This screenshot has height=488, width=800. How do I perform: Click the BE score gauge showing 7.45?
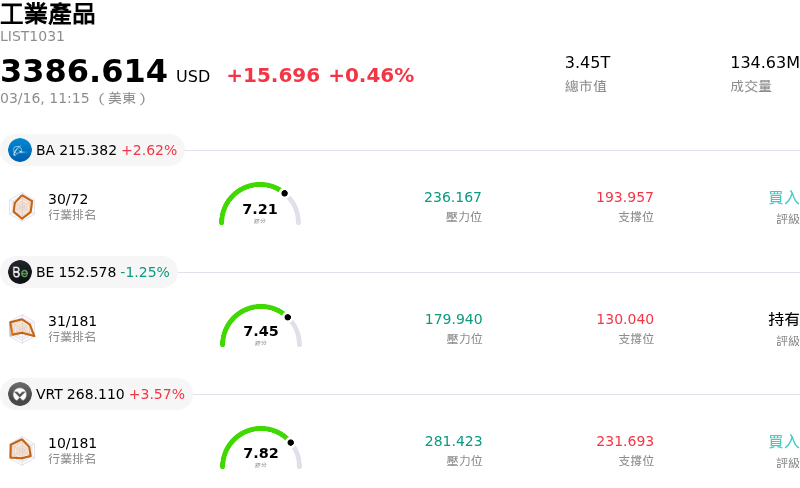[x=260, y=328]
